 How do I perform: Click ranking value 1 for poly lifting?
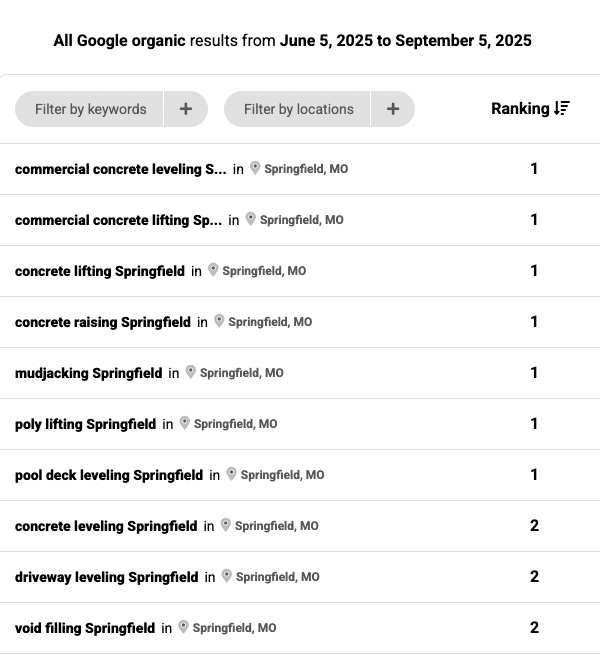[534, 424]
